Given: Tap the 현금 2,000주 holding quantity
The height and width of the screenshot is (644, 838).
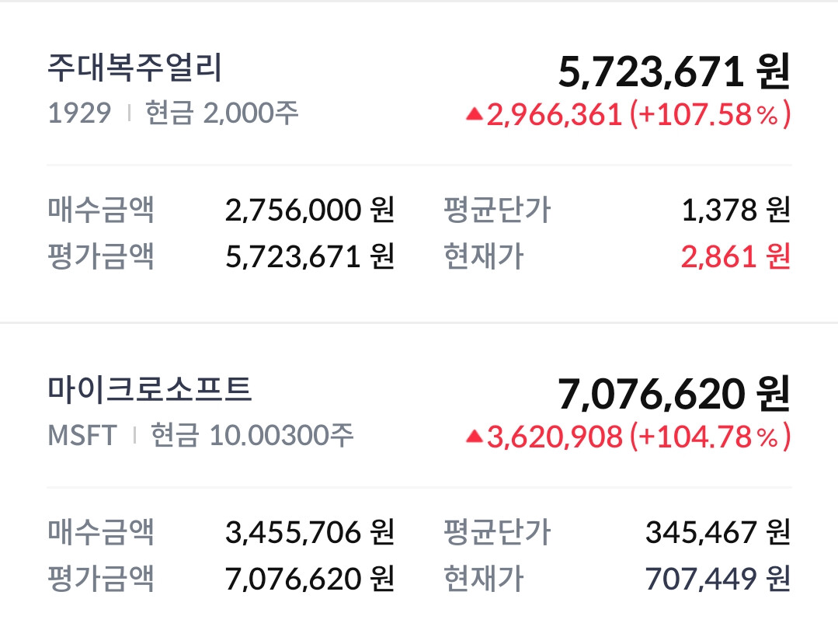Looking at the screenshot, I should 222,114.
